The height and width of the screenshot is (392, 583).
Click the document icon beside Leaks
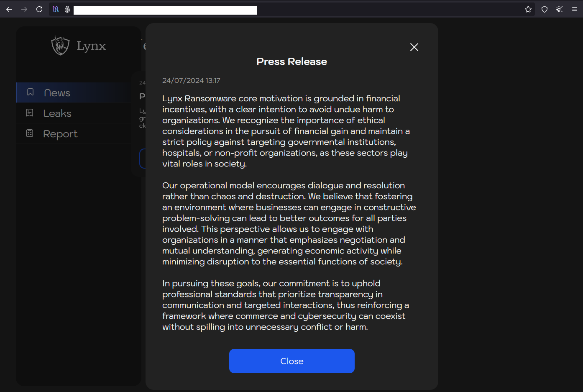click(x=30, y=113)
